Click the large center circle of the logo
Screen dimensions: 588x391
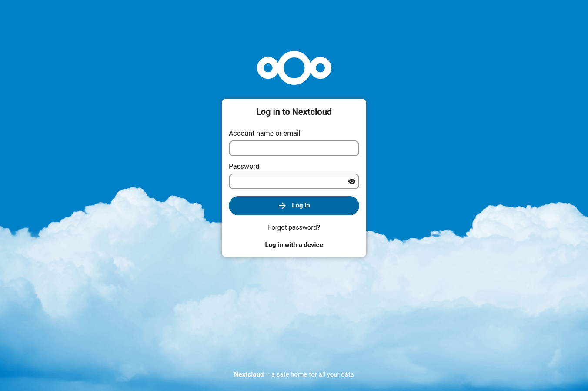[x=294, y=68]
